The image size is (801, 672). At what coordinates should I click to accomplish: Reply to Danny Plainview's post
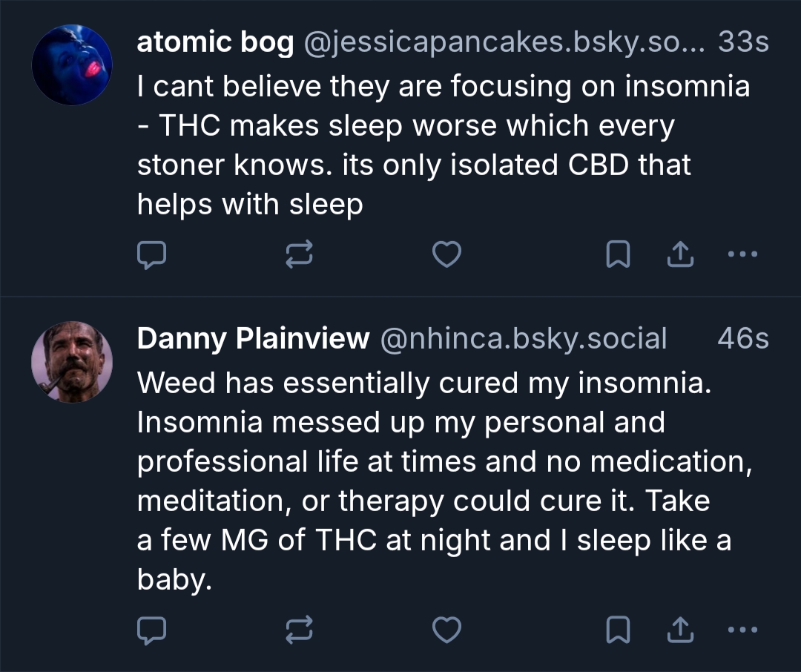[x=152, y=630]
